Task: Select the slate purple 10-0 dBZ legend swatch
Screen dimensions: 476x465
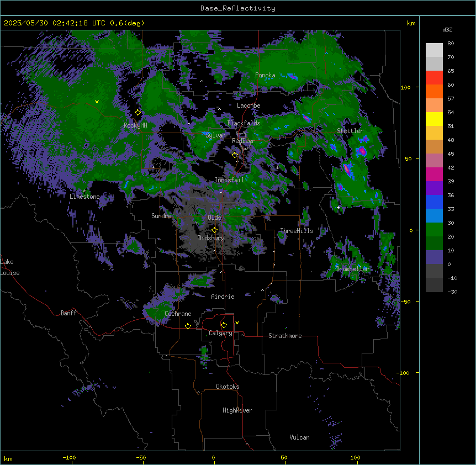Action: (434, 257)
